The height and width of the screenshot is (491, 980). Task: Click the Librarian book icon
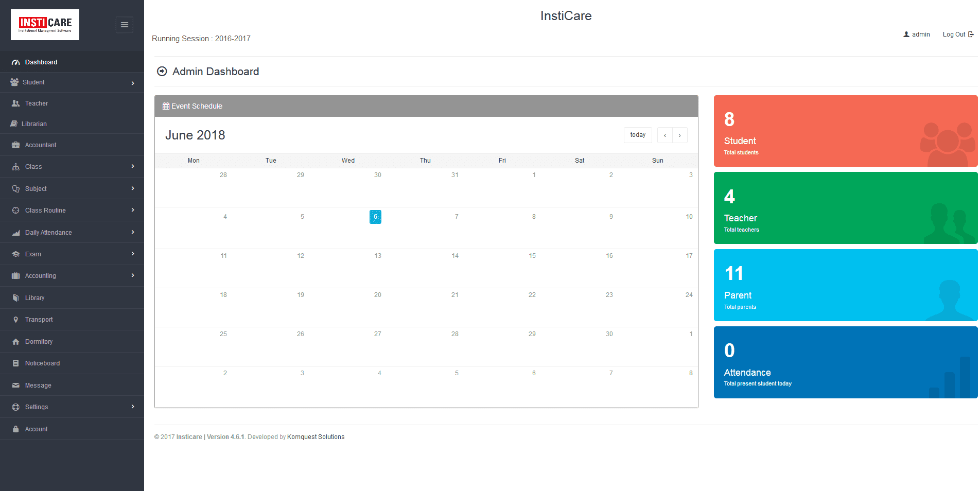click(x=14, y=124)
